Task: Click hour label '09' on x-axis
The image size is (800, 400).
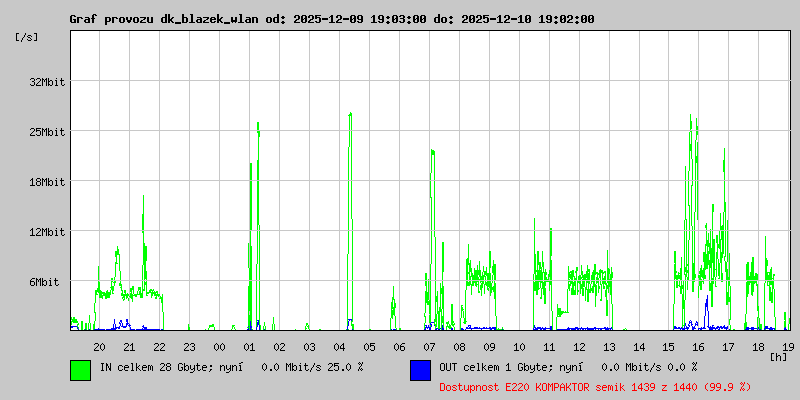Action: coord(489,347)
